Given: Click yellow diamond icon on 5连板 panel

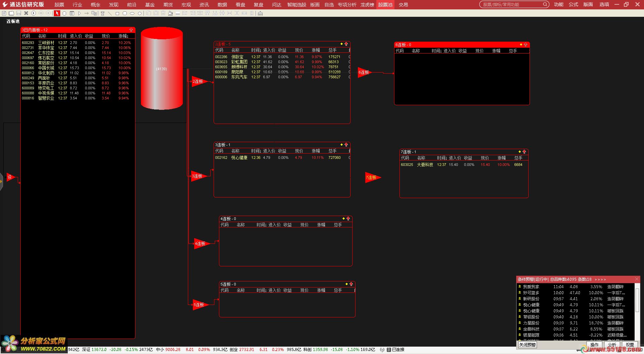Looking at the screenshot, I should coord(346,284).
